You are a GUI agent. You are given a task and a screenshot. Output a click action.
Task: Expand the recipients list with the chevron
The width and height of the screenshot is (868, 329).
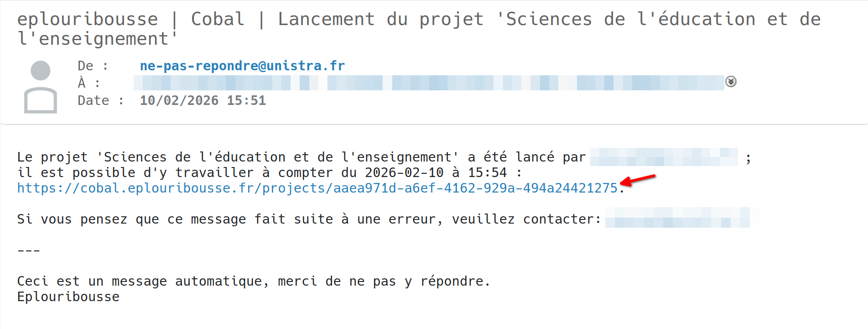[x=731, y=82]
